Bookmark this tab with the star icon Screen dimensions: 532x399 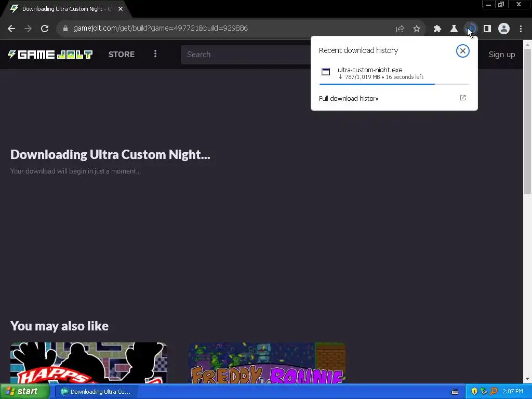(x=417, y=29)
